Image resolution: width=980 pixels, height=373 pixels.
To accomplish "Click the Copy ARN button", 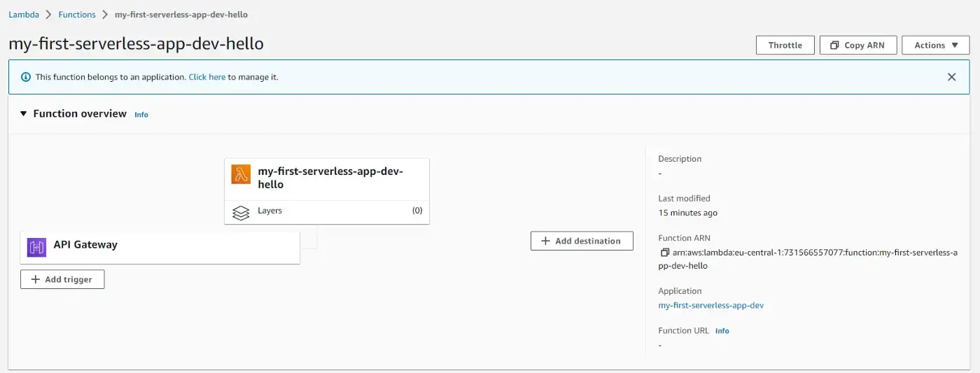I will (857, 45).
